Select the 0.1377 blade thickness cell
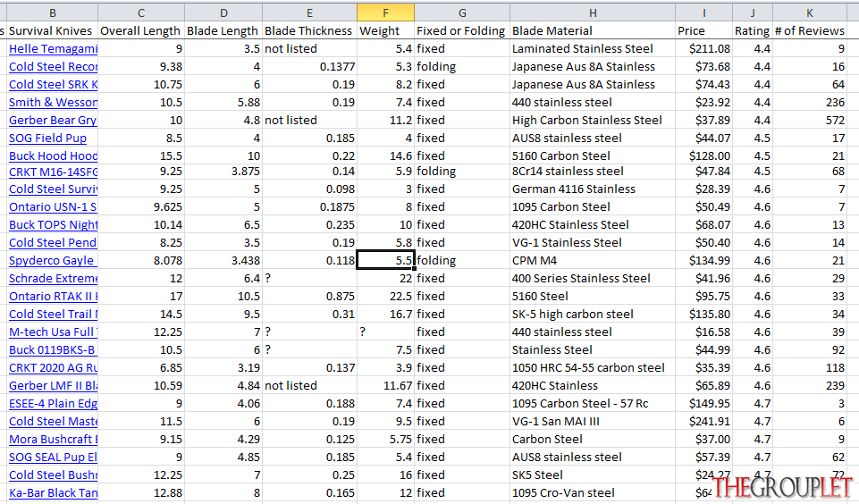 [309, 67]
